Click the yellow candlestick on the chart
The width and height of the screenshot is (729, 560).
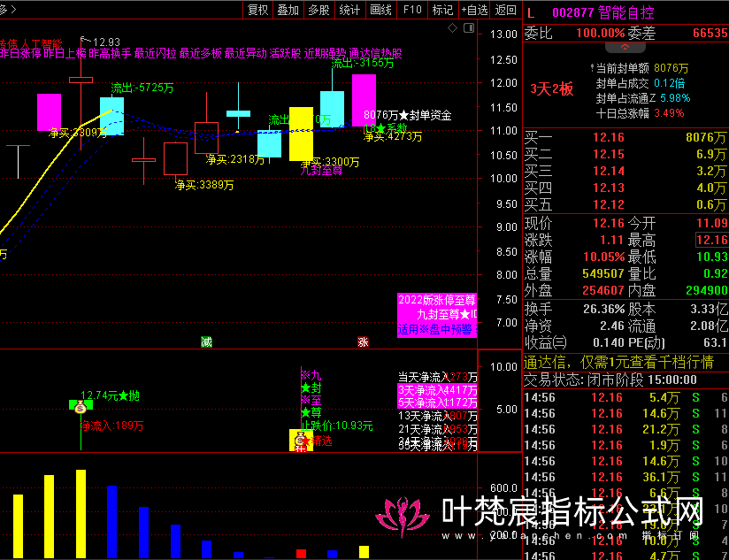pyautogui.click(x=302, y=134)
